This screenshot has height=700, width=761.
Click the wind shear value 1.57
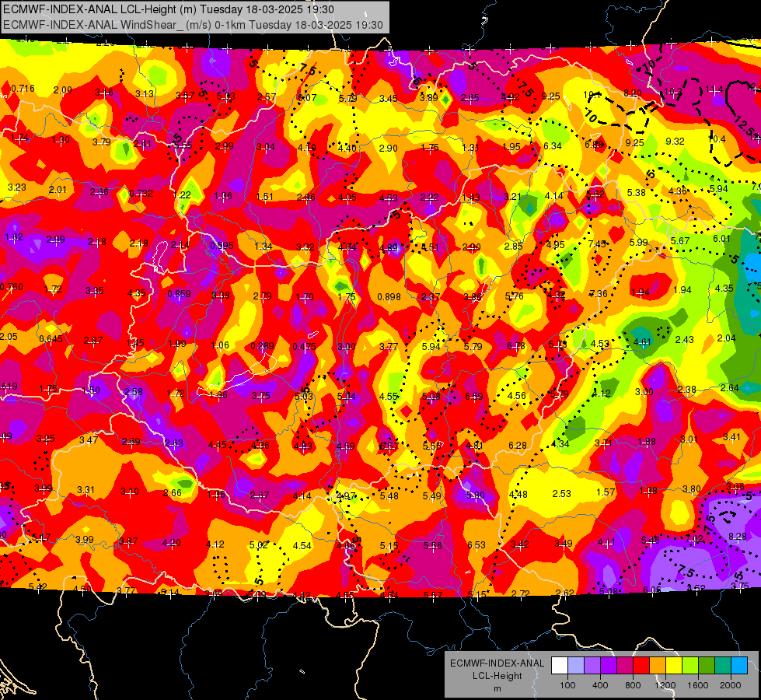[x=606, y=492]
